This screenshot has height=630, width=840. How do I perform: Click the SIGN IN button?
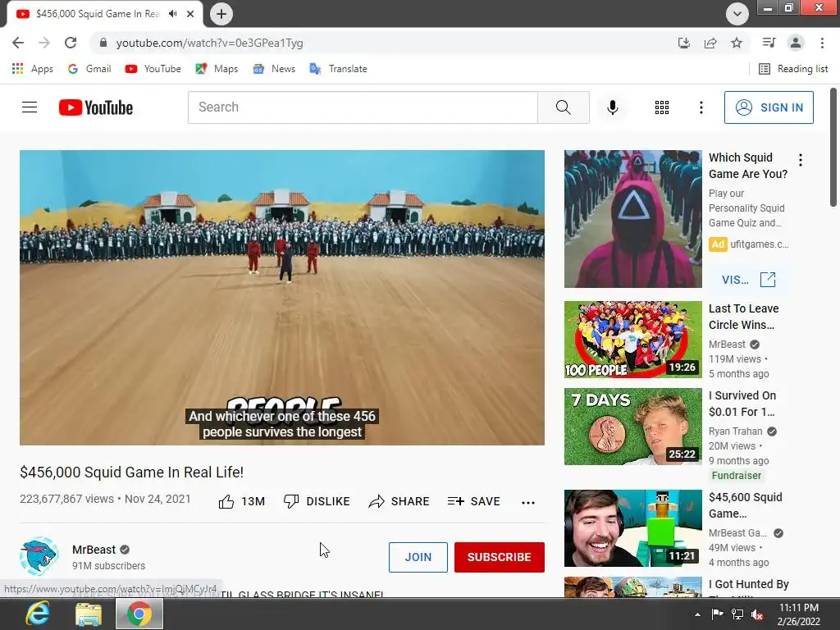click(769, 107)
